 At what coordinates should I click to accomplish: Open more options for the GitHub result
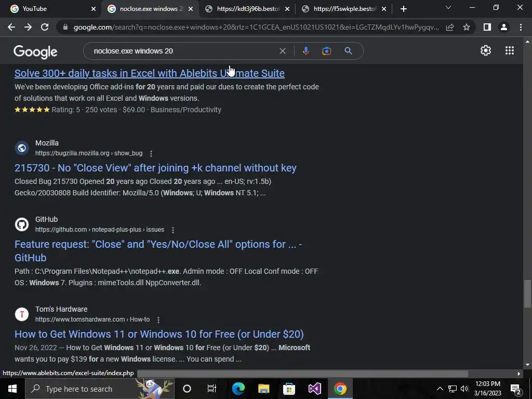[x=173, y=230]
